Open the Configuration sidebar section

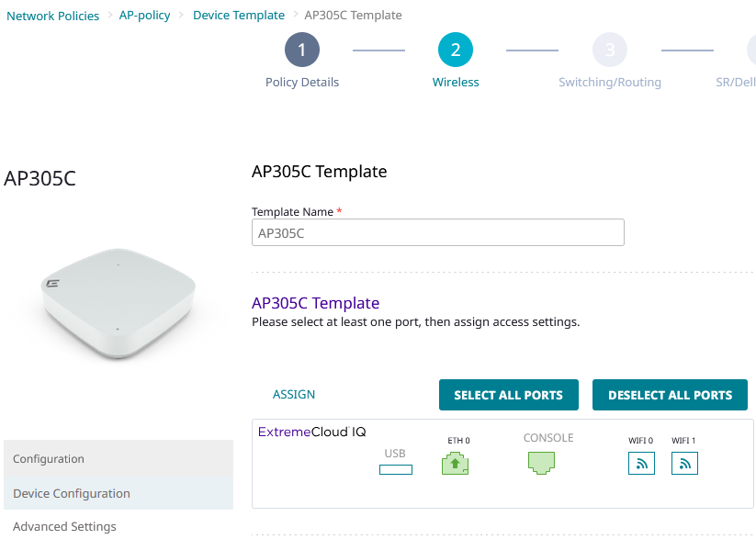point(49,458)
